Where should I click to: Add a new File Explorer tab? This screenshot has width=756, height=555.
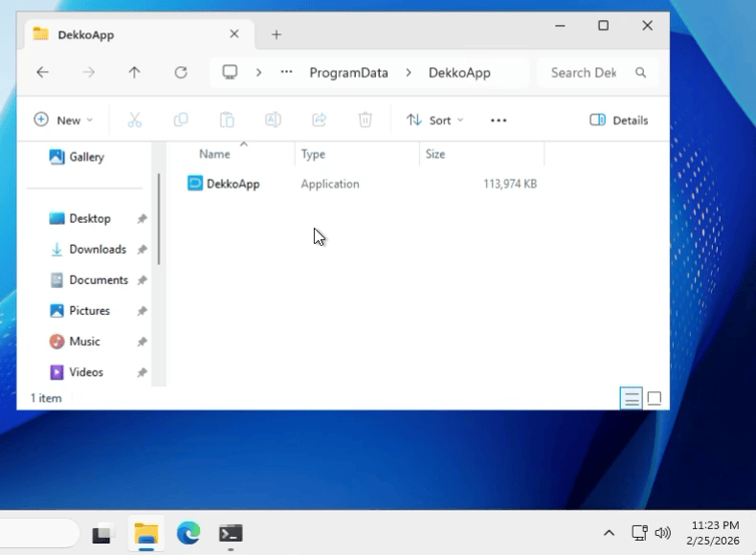pyautogui.click(x=277, y=34)
